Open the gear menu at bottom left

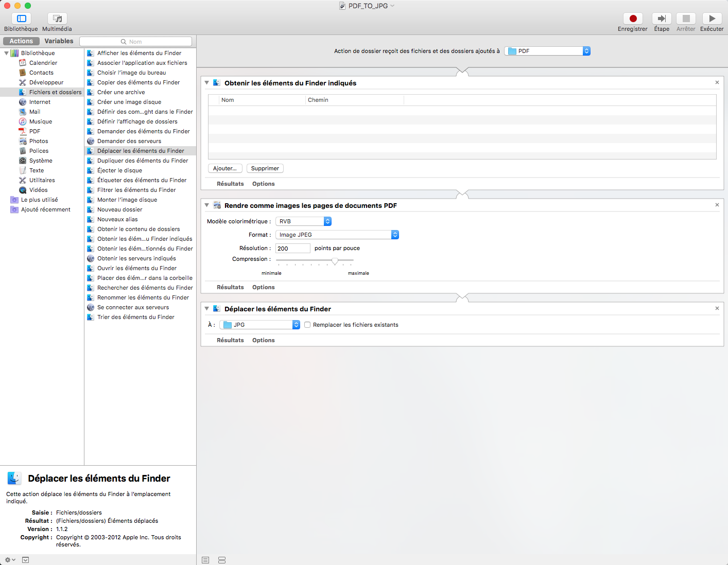tap(10, 560)
